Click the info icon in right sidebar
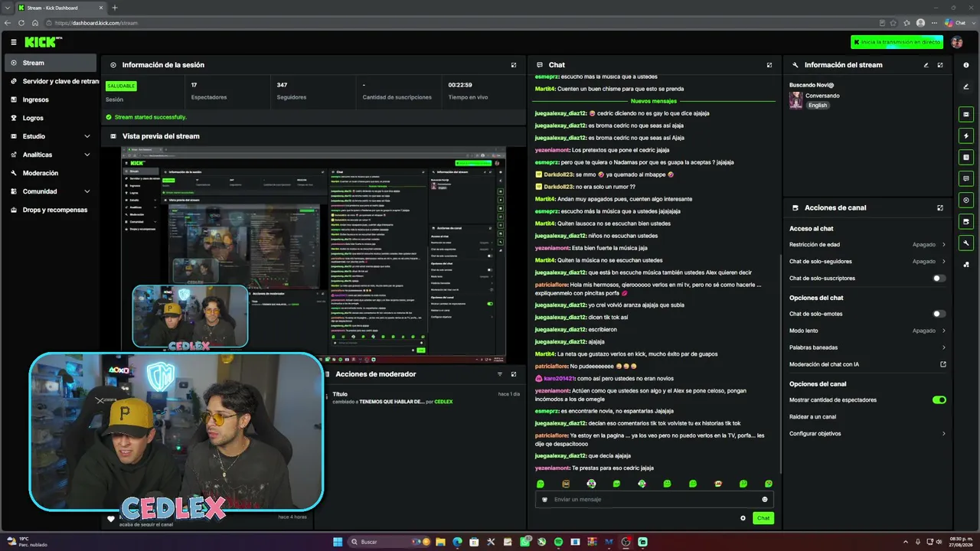 pos(966,65)
